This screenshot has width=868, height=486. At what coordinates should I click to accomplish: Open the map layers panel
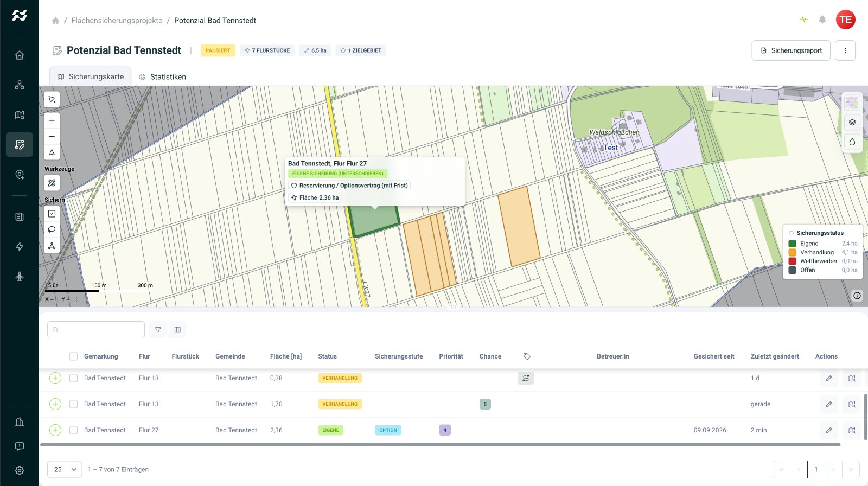[x=852, y=123]
